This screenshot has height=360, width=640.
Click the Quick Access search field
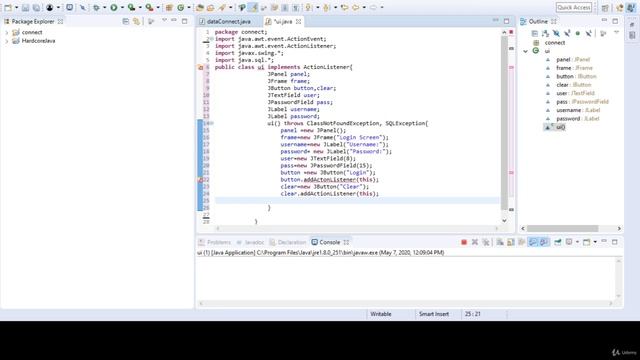point(573,7)
